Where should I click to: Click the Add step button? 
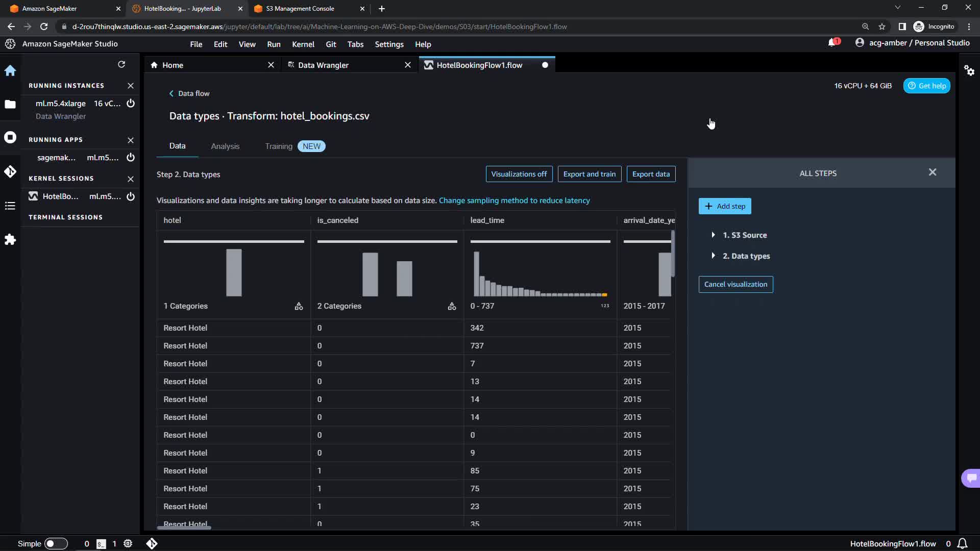point(725,206)
